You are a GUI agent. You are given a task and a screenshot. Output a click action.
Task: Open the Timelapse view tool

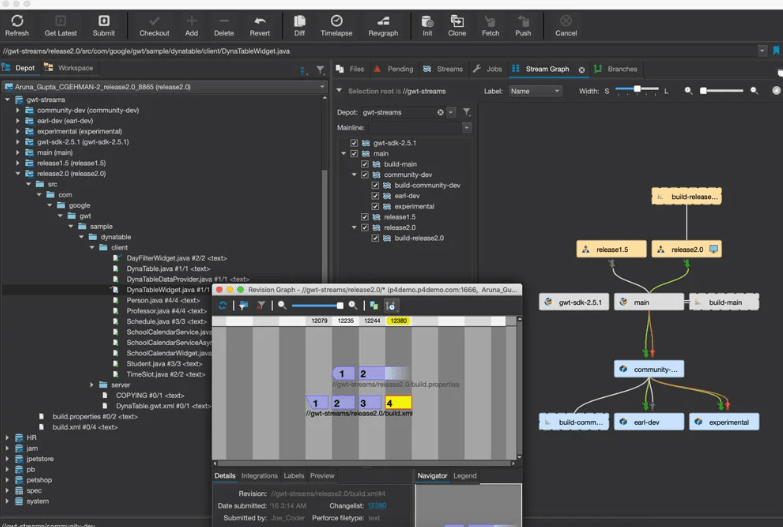pyautogui.click(x=336, y=21)
